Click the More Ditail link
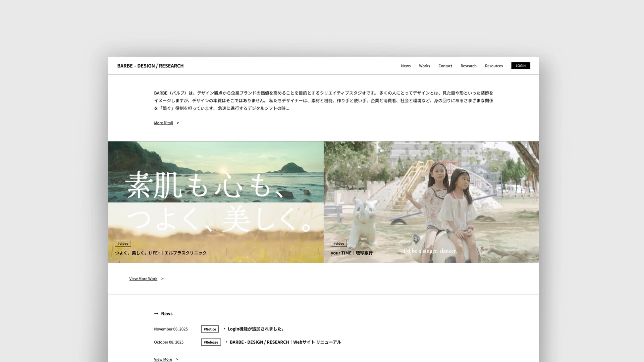The width and height of the screenshot is (644, 362). 163,123
